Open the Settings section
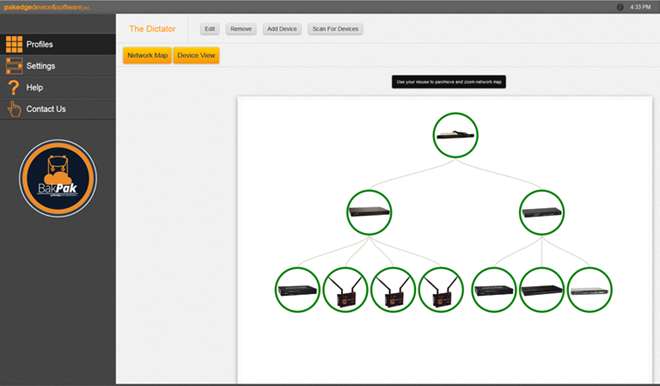660x386 pixels. pos(58,66)
